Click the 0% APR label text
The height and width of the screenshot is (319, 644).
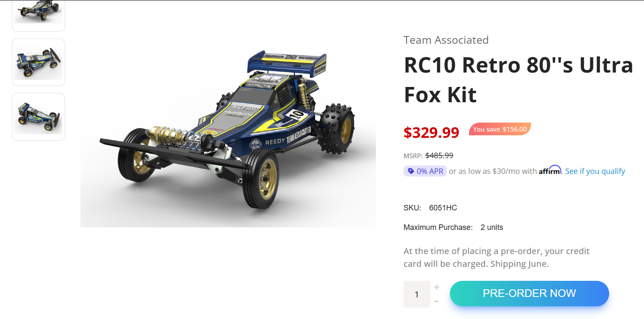(x=430, y=171)
